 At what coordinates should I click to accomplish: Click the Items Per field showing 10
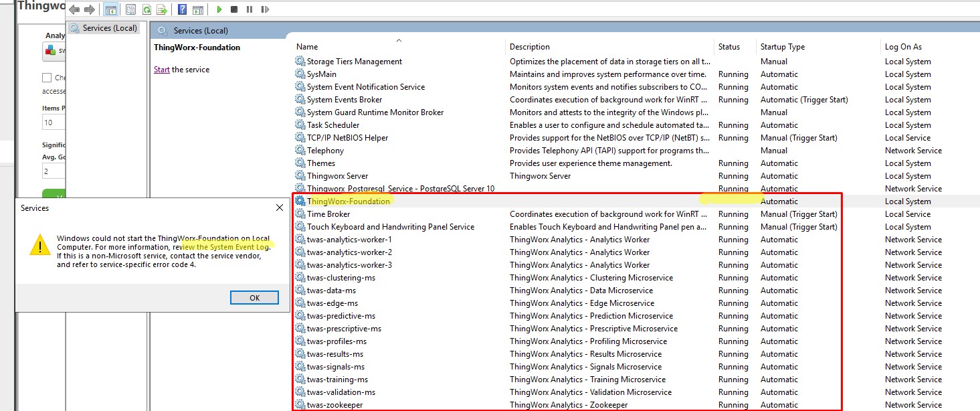coord(52,121)
